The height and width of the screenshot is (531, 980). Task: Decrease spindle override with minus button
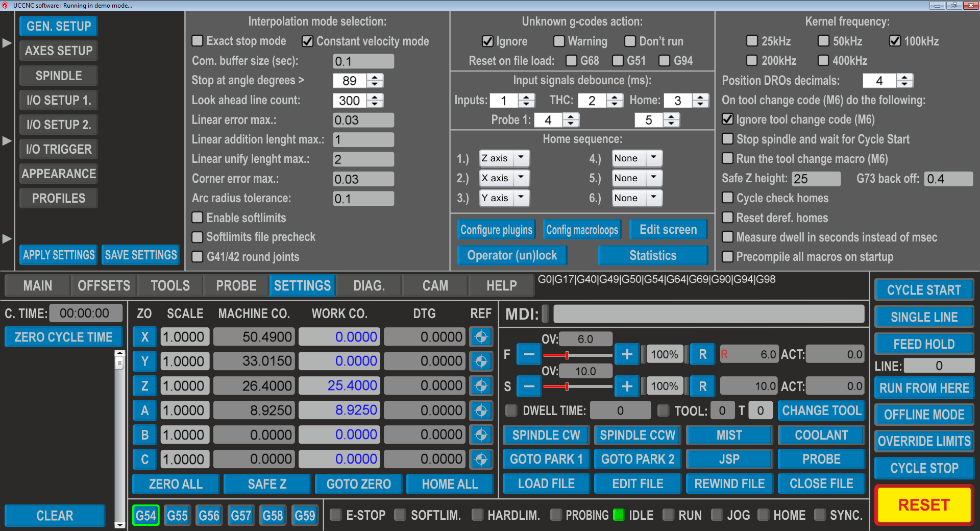point(529,387)
